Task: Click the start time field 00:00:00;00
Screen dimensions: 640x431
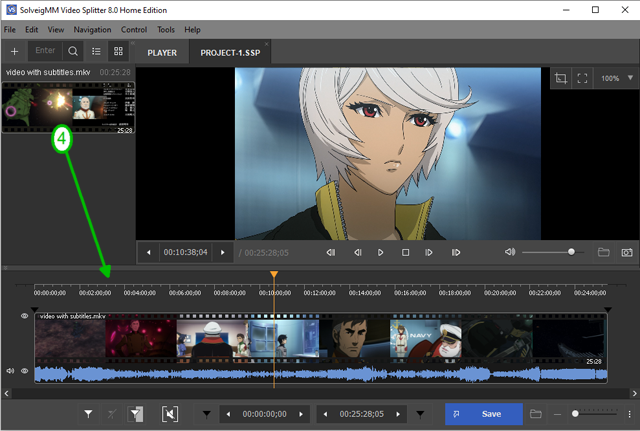Action: point(264,414)
